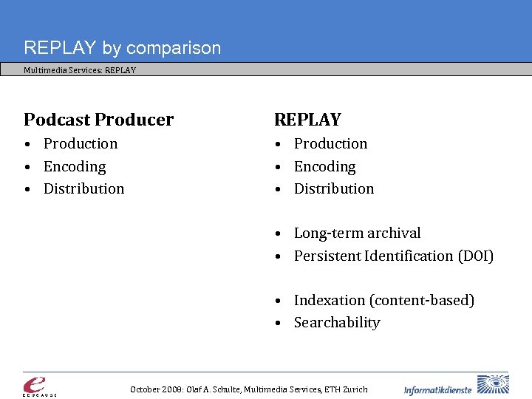Image resolution: width=532 pixels, height=399 pixels.
Task: Click the 'Informatikdienste' wordmark text
Action: 437,389
